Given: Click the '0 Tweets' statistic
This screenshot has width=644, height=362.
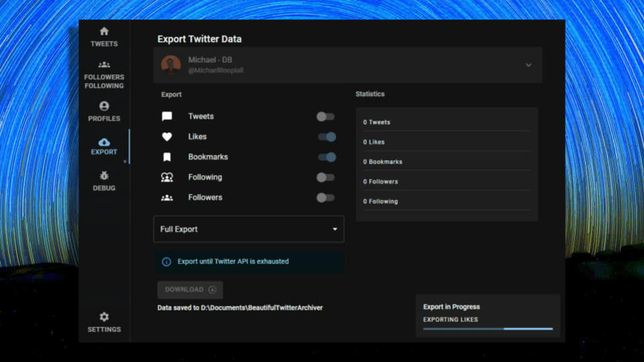Looking at the screenshot, I should click(376, 122).
